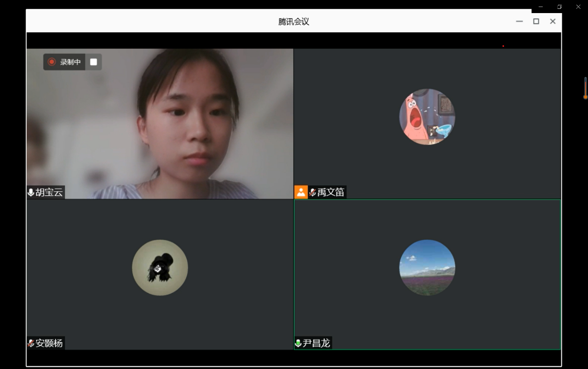Minimize the 腾讯会议 meeting window
This screenshot has width=588, height=369.
point(519,21)
